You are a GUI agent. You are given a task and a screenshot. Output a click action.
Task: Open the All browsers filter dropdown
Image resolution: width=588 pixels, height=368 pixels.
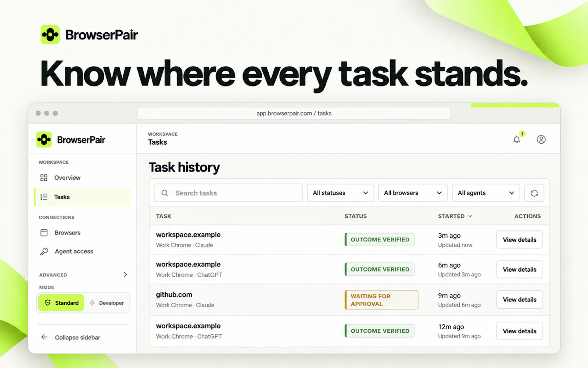pos(413,193)
